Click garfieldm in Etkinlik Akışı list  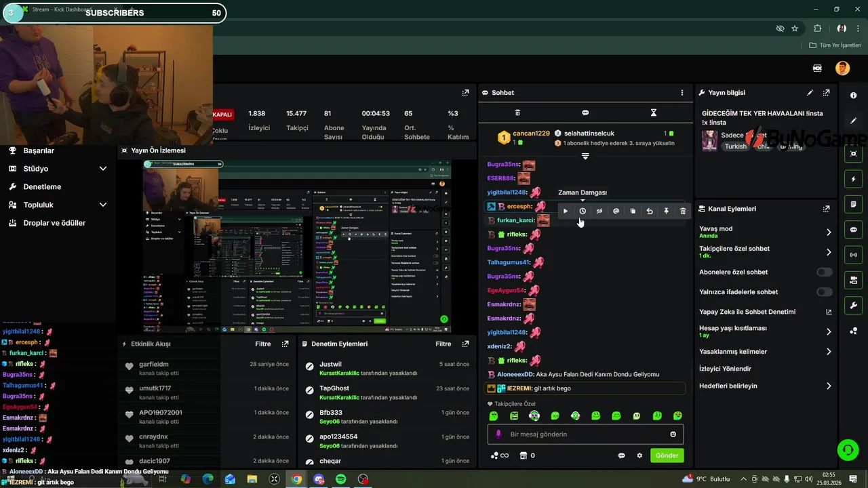coord(154,365)
